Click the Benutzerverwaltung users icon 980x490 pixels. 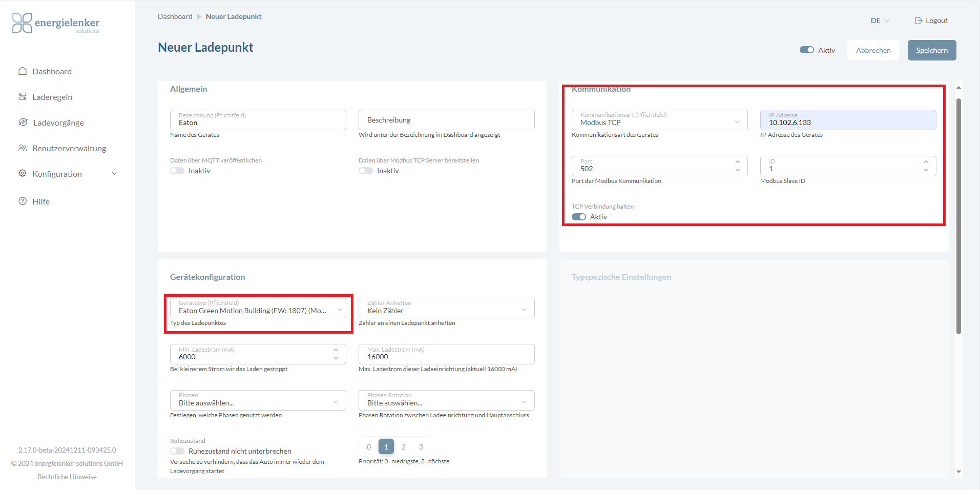click(23, 148)
